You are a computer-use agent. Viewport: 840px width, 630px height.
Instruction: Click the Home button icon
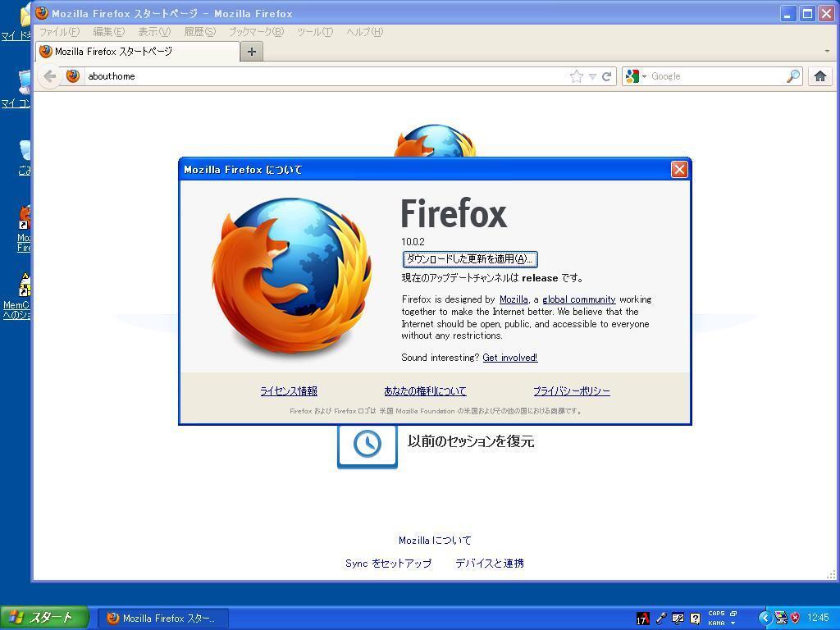pyautogui.click(x=819, y=76)
